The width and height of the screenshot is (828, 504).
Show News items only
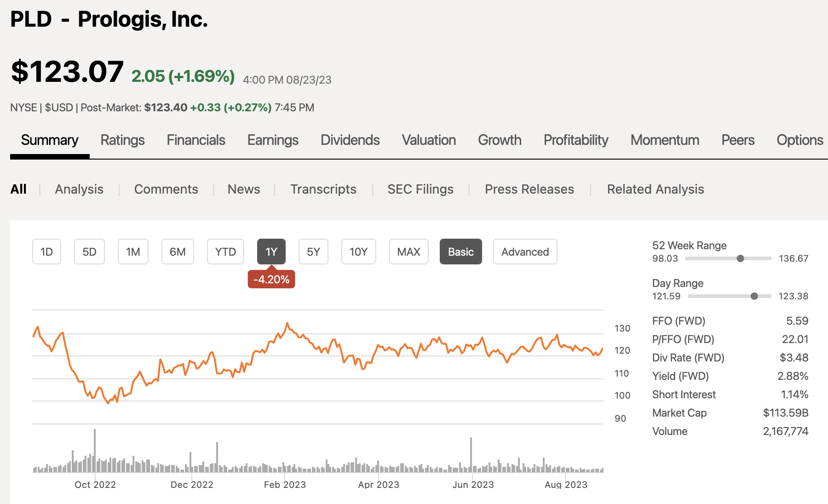click(244, 189)
